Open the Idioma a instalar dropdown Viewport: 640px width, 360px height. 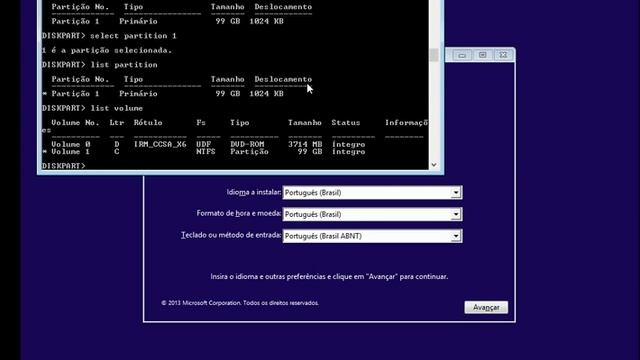point(456,193)
